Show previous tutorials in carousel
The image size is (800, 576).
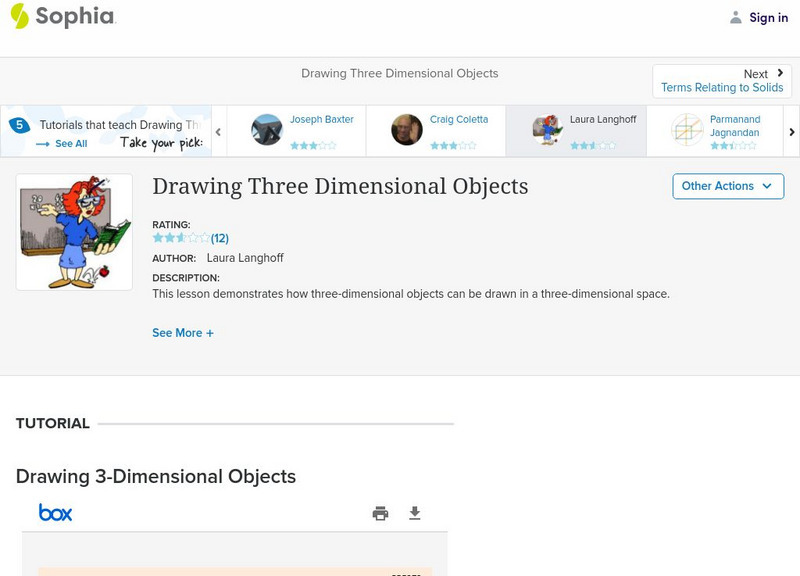coord(218,132)
